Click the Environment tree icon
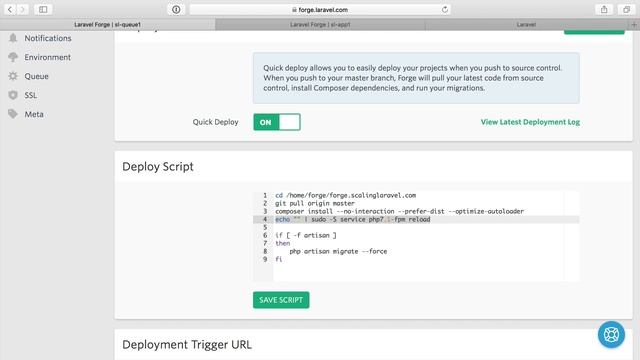Image resolution: width=640 pixels, height=360 pixels. (x=13, y=57)
